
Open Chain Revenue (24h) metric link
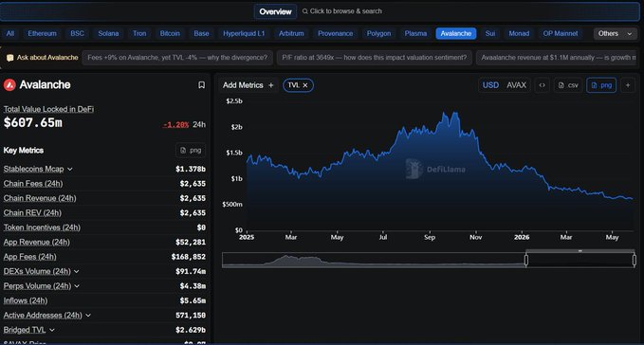(40, 198)
